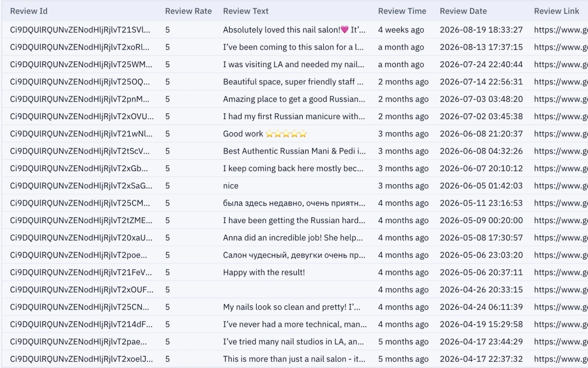Click review 'Салон чудесный, девугки очень пр...'

(x=294, y=255)
